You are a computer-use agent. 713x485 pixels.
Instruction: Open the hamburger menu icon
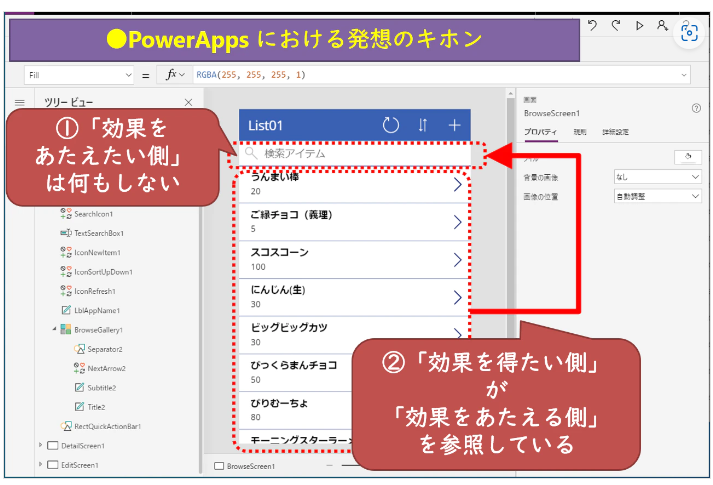coord(20,102)
